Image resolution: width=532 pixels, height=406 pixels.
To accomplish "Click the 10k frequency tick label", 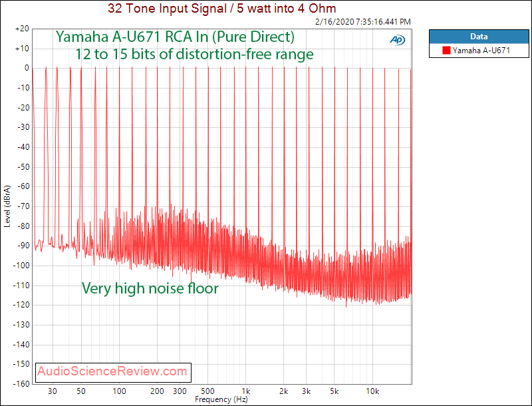I will 372,391.
